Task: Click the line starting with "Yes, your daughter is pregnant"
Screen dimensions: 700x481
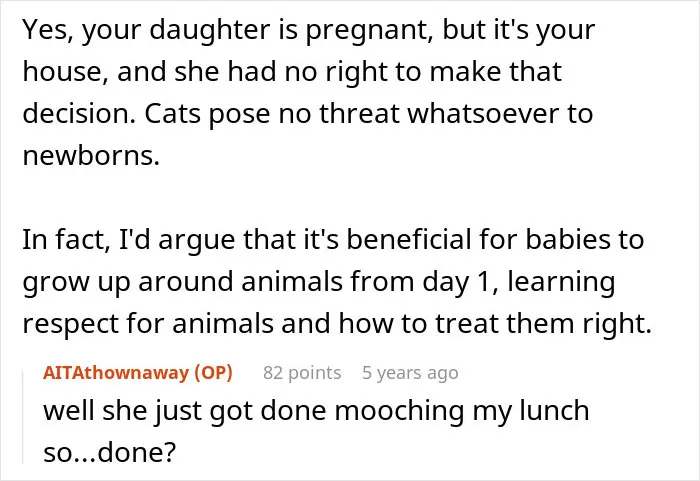Action: pos(308,30)
